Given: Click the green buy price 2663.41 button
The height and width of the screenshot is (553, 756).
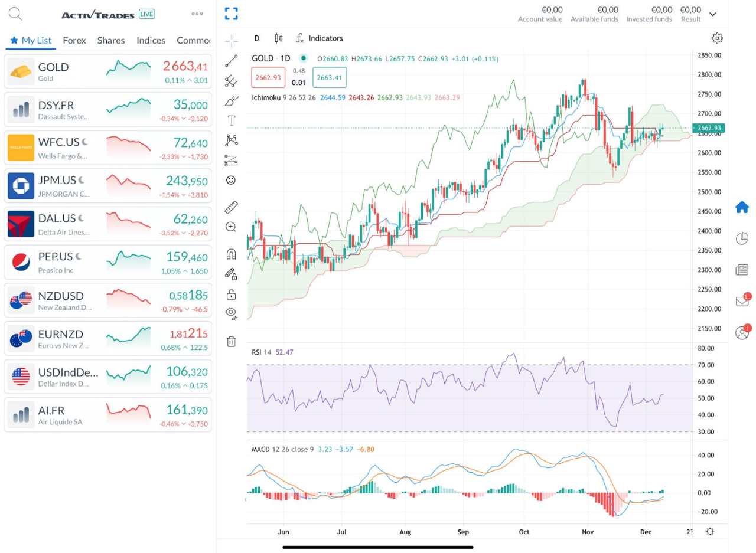Looking at the screenshot, I should coord(330,77).
